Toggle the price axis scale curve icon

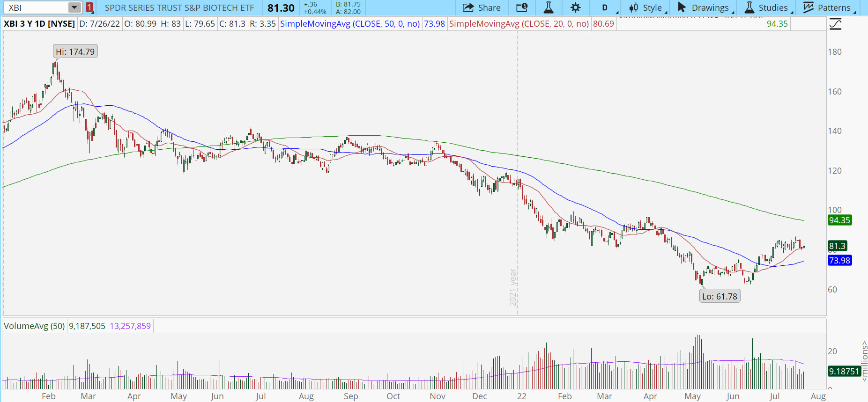point(835,24)
